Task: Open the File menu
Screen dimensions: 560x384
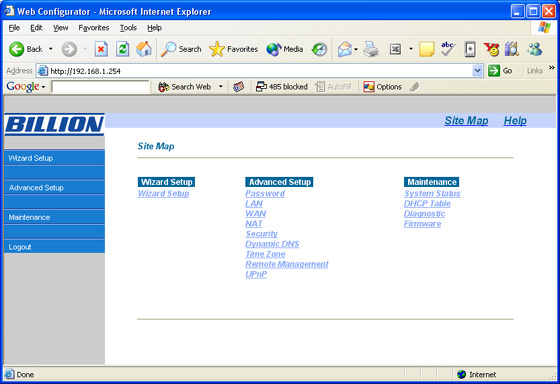Action: click(x=14, y=28)
